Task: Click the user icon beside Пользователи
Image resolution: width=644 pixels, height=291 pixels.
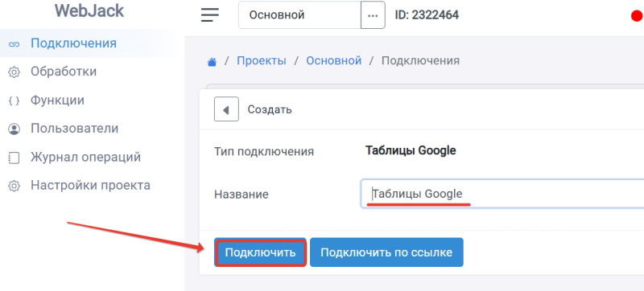Action: pos(14,129)
